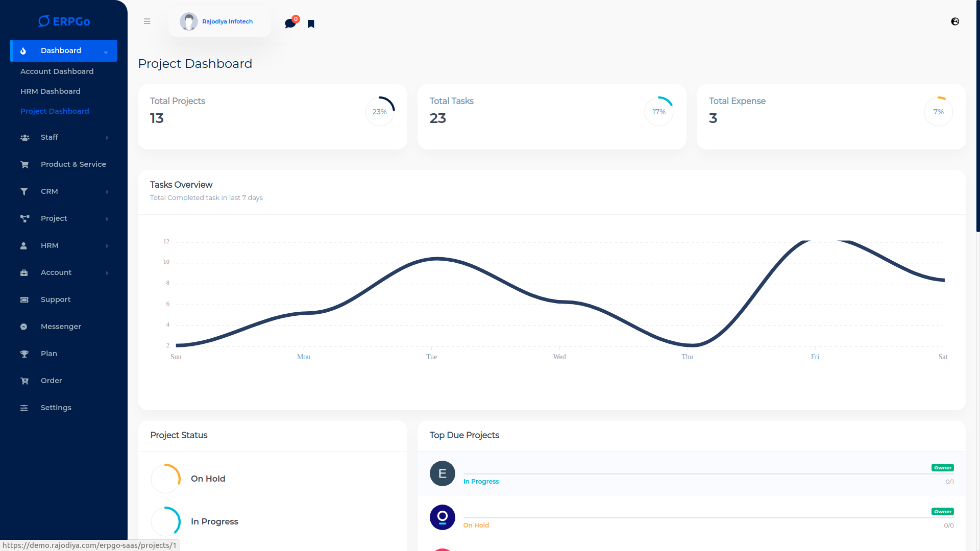Click the Support ticket icon
Screen dimensions: 980x551
pyautogui.click(x=24, y=299)
